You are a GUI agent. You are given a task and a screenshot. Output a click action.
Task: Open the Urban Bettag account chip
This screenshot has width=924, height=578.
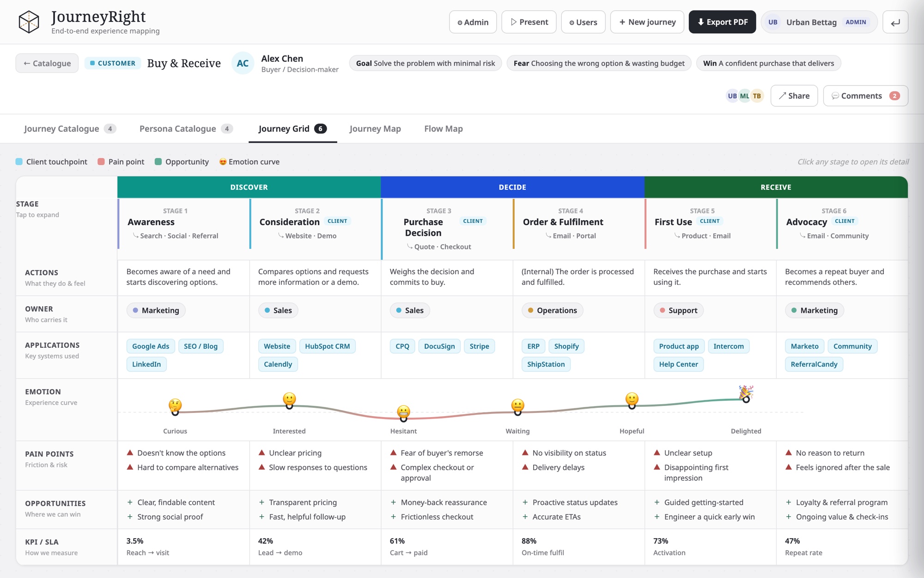819,22
